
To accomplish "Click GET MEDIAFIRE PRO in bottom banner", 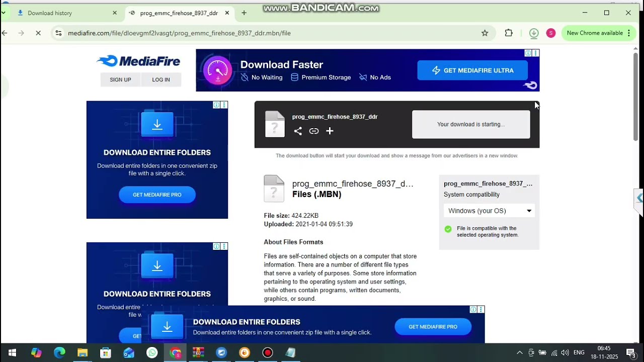I will point(433,327).
